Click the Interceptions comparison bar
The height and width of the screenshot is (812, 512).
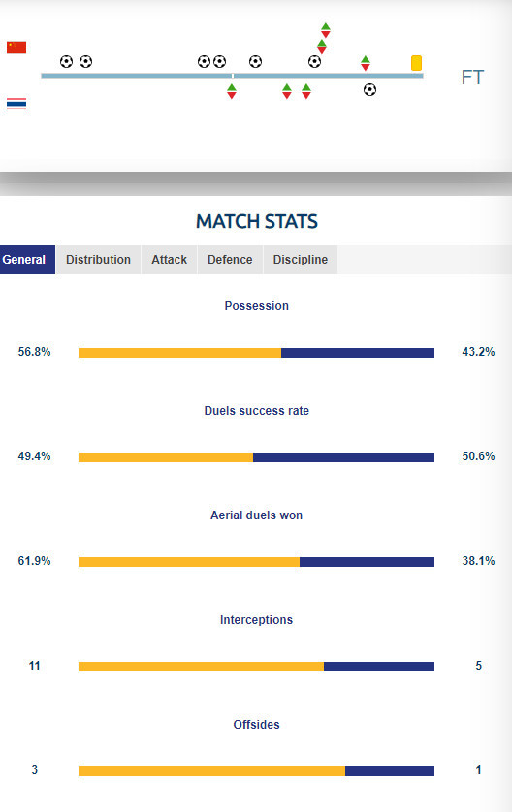[256, 667]
